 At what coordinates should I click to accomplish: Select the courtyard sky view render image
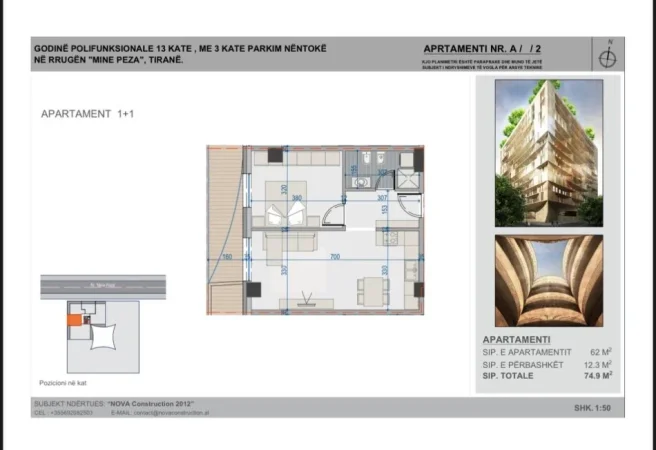pyautogui.click(x=549, y=281)
